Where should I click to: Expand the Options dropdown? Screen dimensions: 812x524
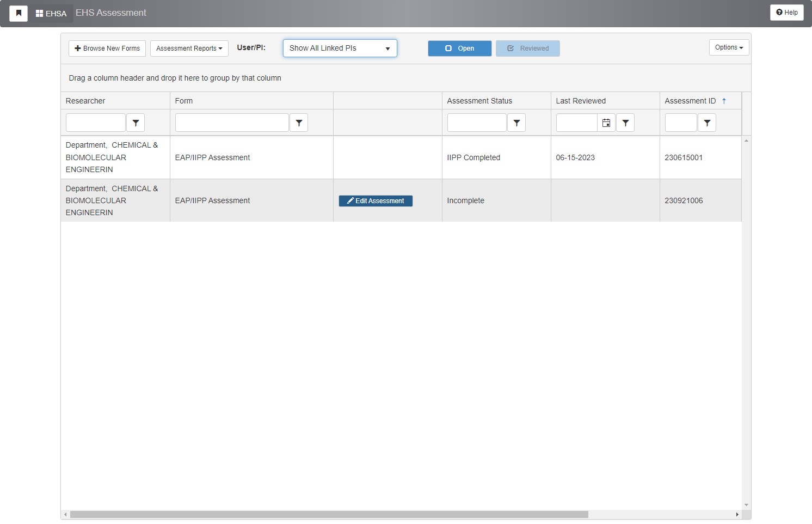(x=729, y=47)
